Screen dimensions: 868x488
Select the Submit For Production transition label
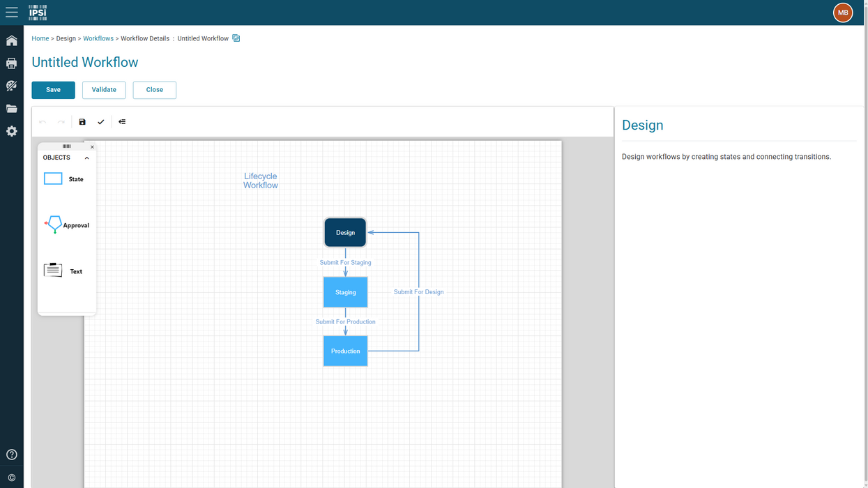pos(345,322)
